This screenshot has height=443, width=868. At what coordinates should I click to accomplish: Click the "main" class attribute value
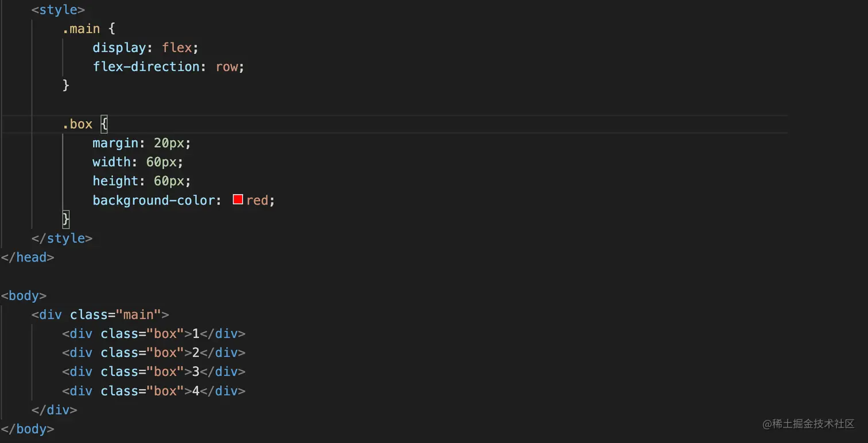[x=138, y=314]
